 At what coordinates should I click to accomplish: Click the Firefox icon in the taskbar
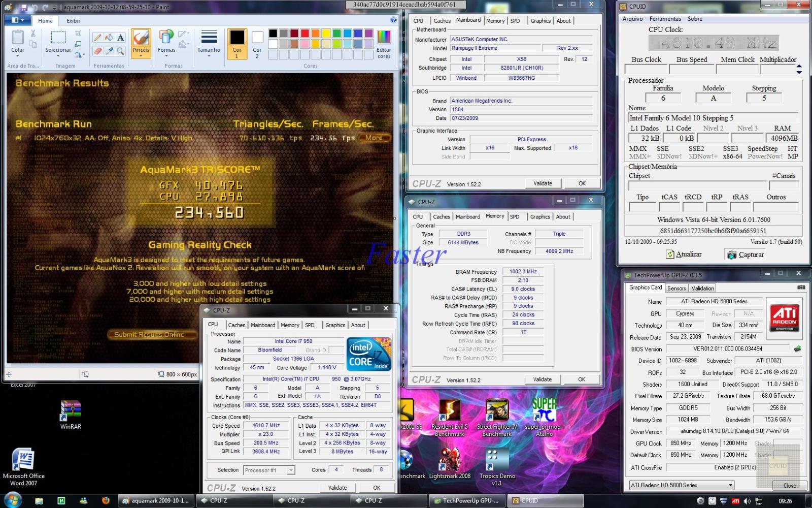coord(106,501)
